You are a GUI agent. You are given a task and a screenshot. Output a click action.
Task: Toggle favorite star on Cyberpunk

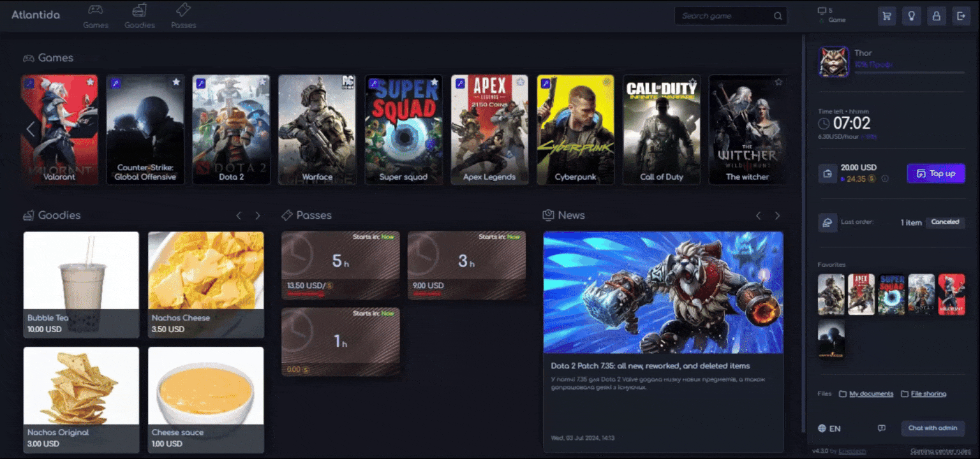607,82
